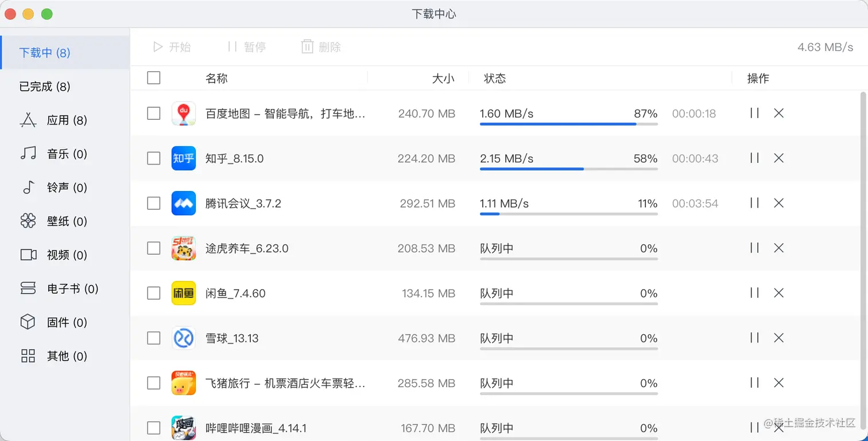Click the 00:00:18 remaining time
The image size is (868, 441).
point(694,114)
